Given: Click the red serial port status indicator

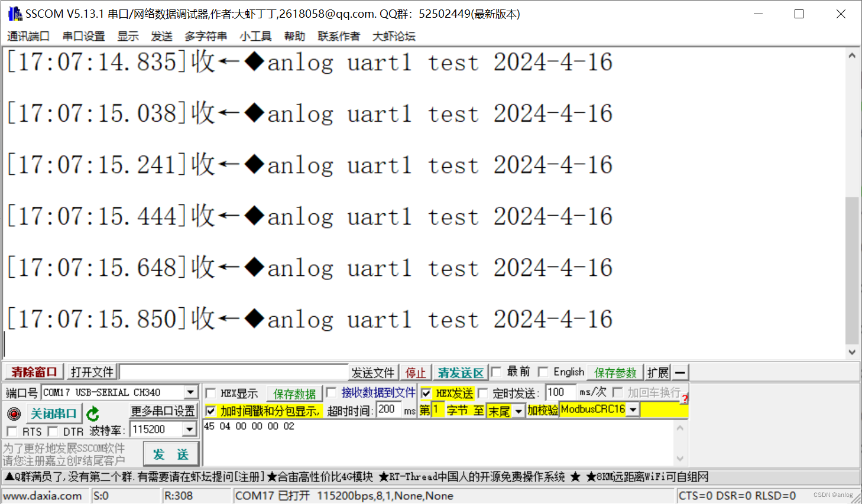Looking at the screenshot, I should pyautogui.click(x=13, y=412).
